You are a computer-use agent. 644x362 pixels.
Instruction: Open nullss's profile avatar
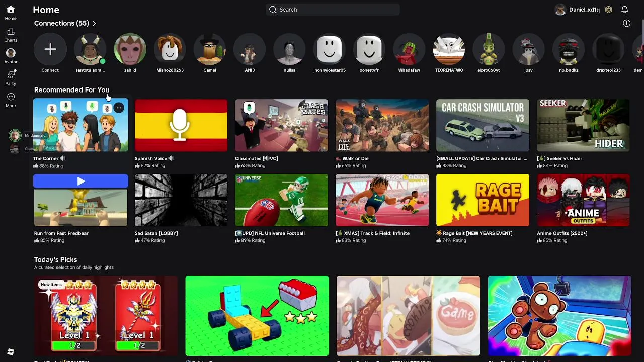pyautogui.click(x=289, y=49)
